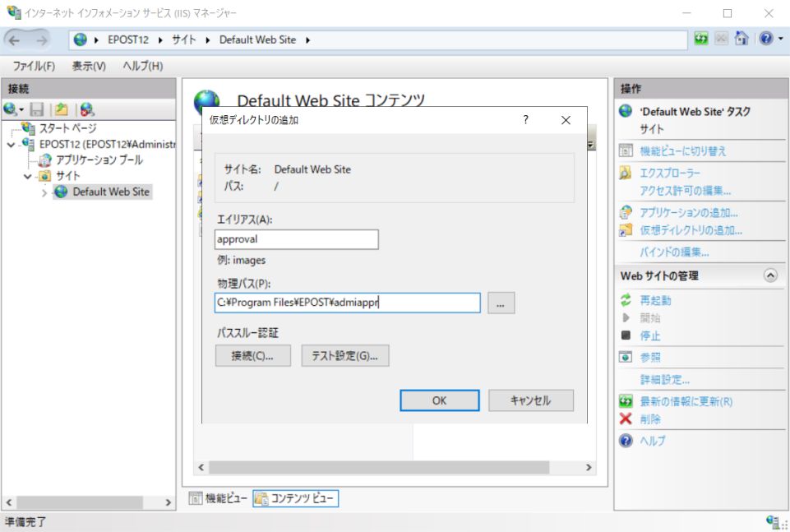Viewport: 790px width, 532px height.
Task: Click the stop icon in top toolbar
Action: (722, 39)
